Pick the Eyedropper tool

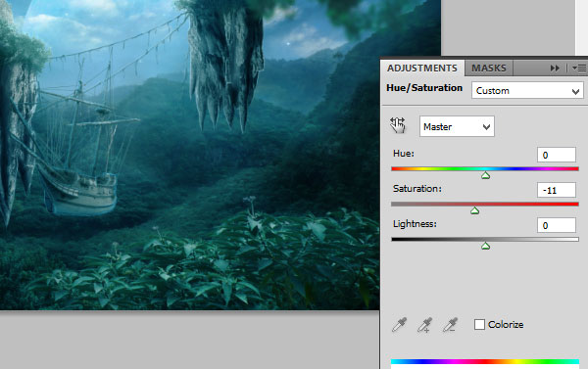point(399,325)
